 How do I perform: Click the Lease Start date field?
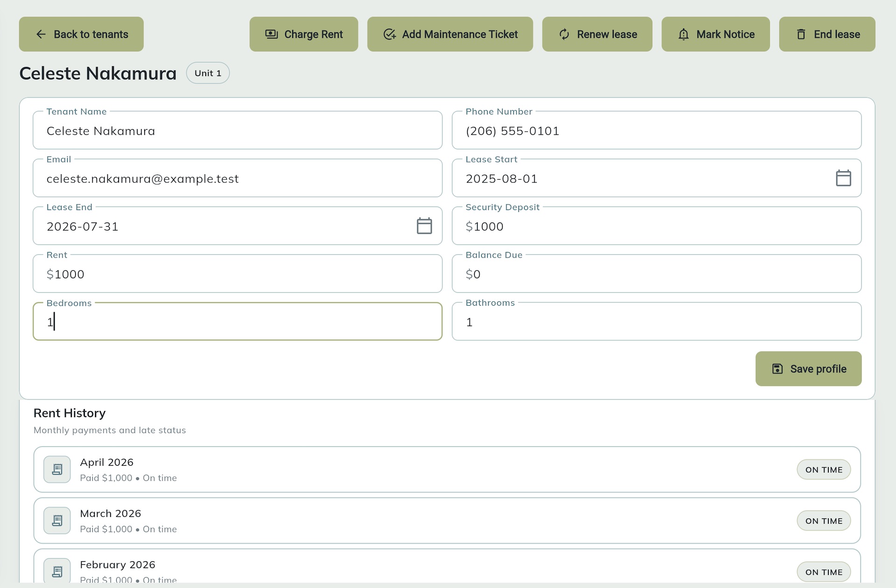pyautogui.click(x=657, y=178)
